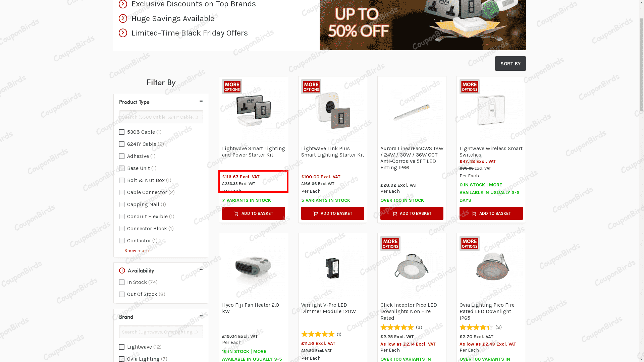Show more product type options

point(137,251)
